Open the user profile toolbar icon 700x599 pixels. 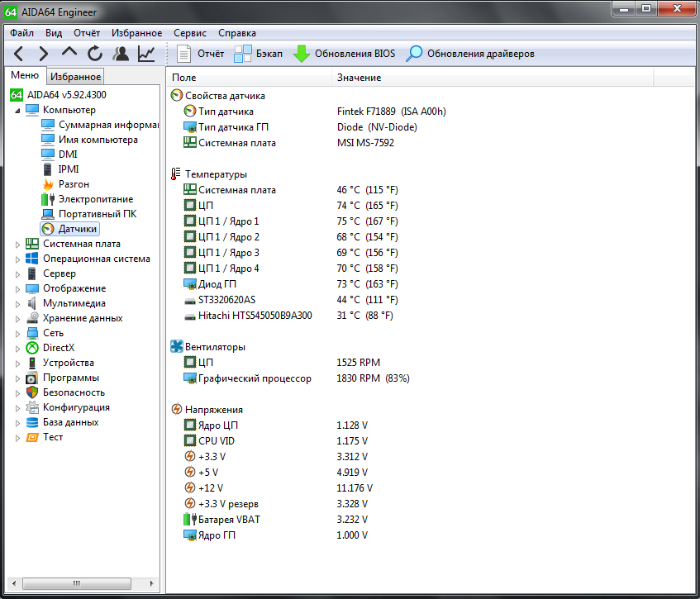121,54
